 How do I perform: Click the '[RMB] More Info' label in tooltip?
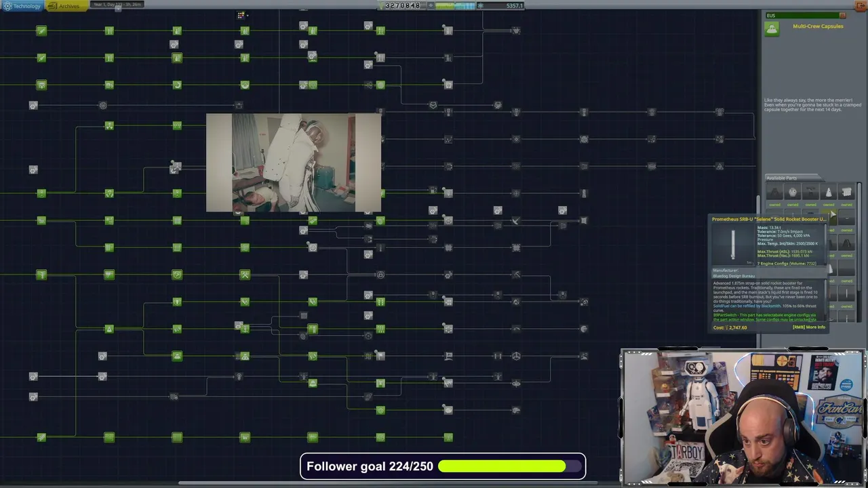[x=809, y=327]
